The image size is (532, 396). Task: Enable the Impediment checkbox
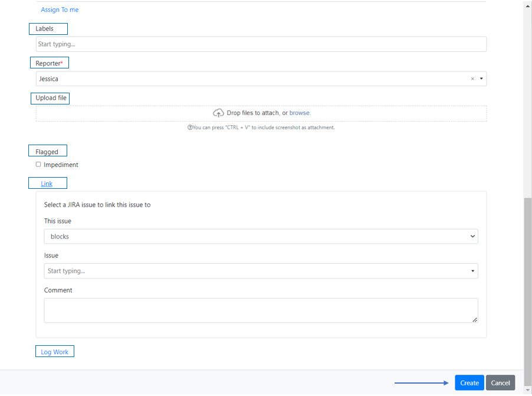38,165
